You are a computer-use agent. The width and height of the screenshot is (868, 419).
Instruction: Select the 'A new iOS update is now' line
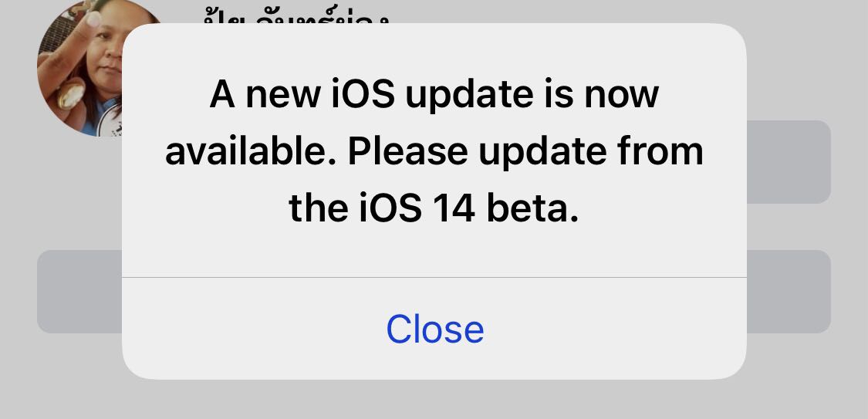coord(434,95)
